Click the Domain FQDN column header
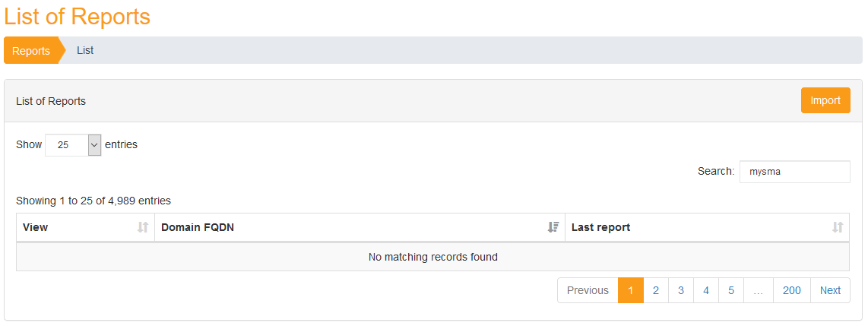 coord(360,227)
